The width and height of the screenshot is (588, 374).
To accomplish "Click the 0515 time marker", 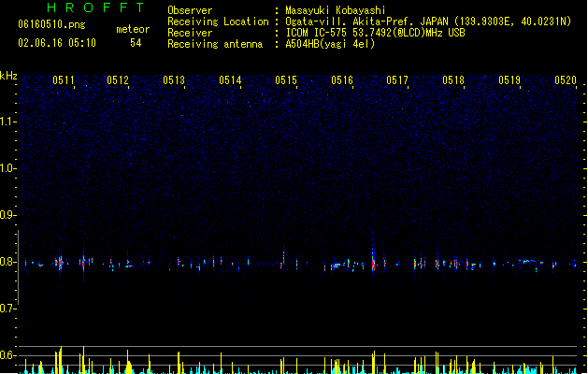I will click(286, 80).
